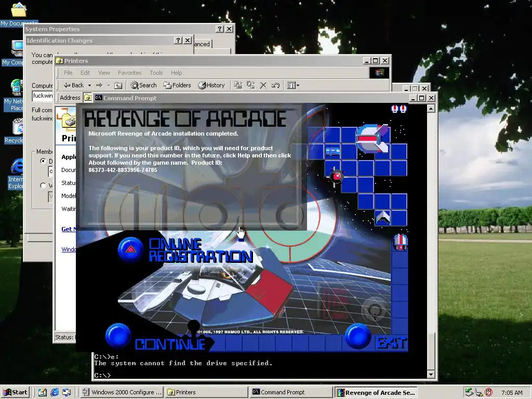Click the green network tray icon

(x=469, y=392)
